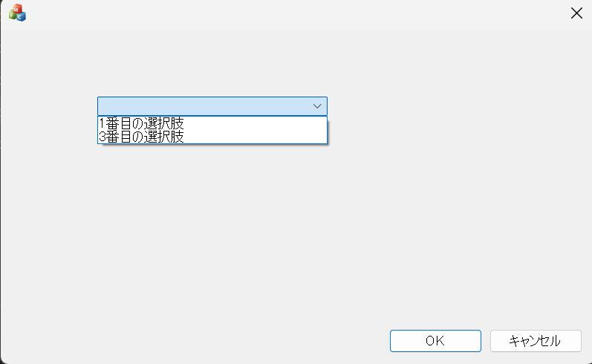
Task: Choose 3番目の選択肢 from the list
Action: pos(141,137)
